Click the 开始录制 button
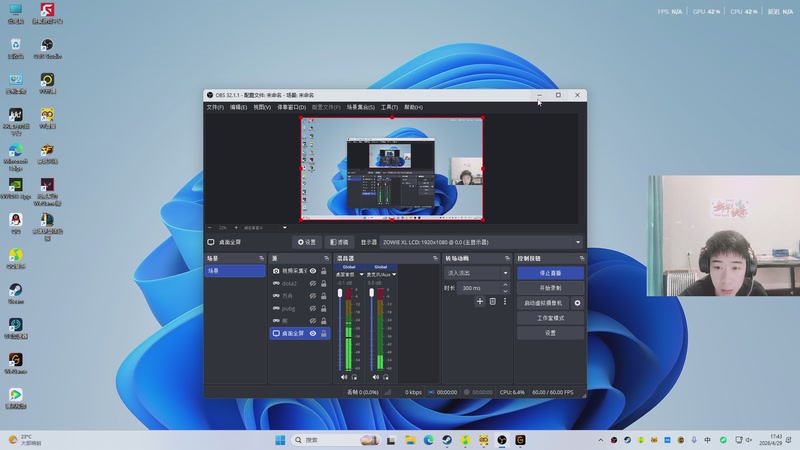The height and width of the screenshot is (450, 800). (x=550, y=288)
